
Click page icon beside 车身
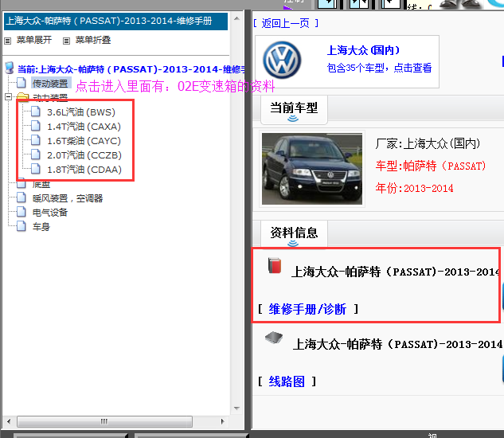click(21, 226)
